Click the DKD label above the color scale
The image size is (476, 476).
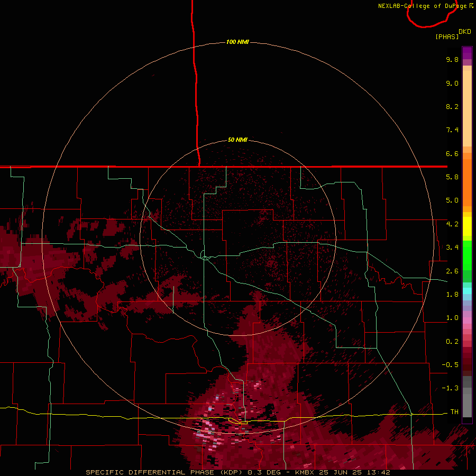click(465, 32)
